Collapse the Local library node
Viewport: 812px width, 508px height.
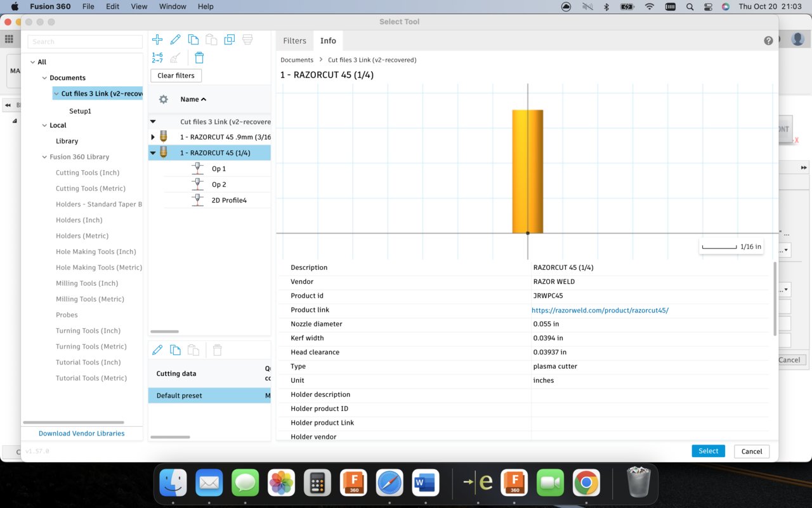(44, 126)
